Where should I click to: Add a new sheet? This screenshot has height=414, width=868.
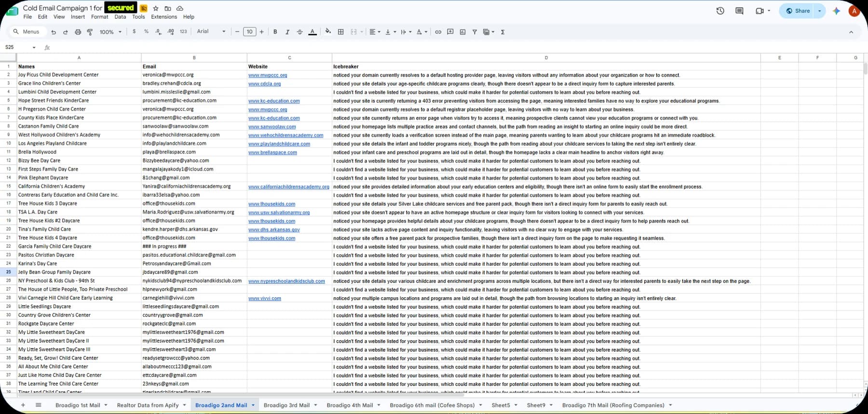pyautogui.click(x=23, y=405)
